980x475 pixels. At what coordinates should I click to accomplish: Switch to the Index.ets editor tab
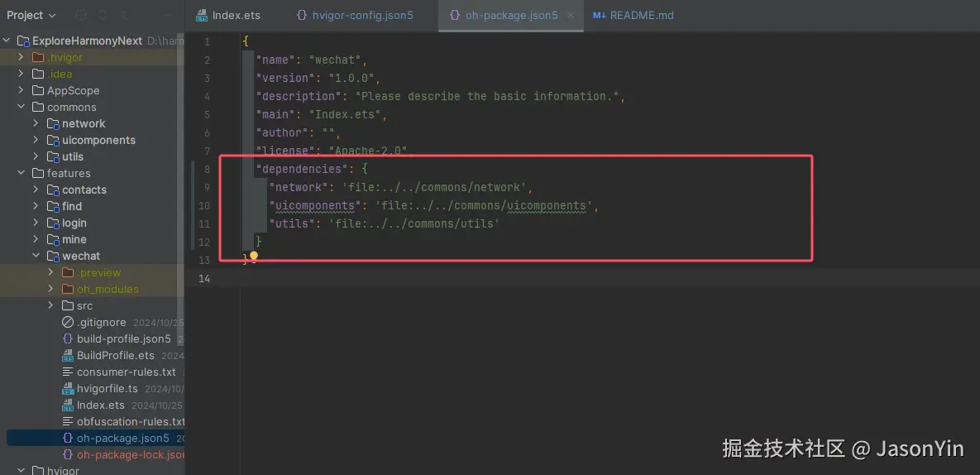tap(228, 15)
